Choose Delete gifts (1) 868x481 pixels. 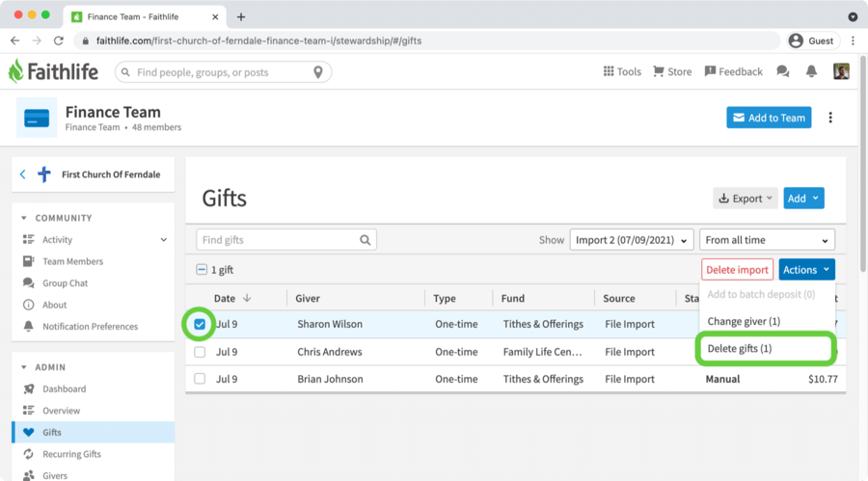740,348
